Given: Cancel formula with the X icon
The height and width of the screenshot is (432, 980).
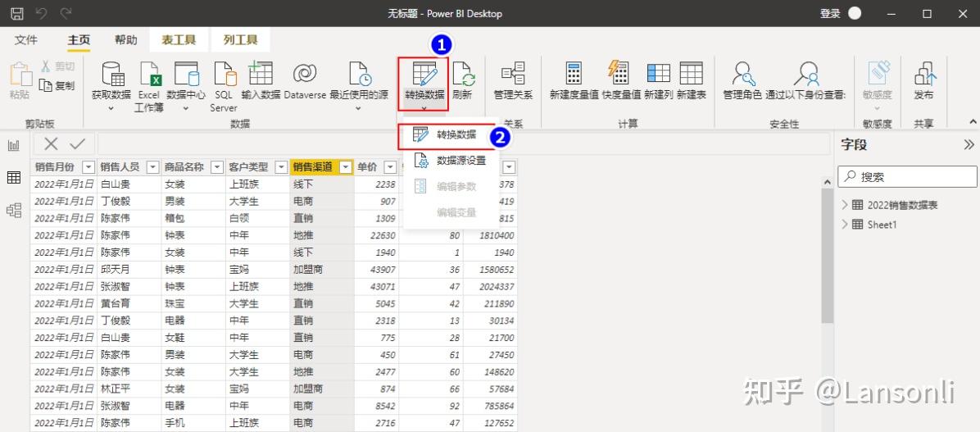Looking at the screenshot, I should click(x=52, y=144).
